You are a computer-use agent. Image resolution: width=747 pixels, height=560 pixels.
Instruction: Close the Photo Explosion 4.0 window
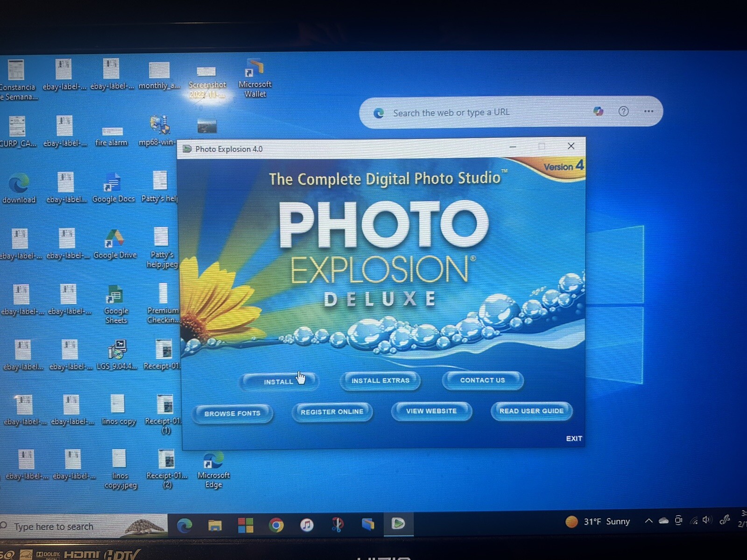(571, 146)
